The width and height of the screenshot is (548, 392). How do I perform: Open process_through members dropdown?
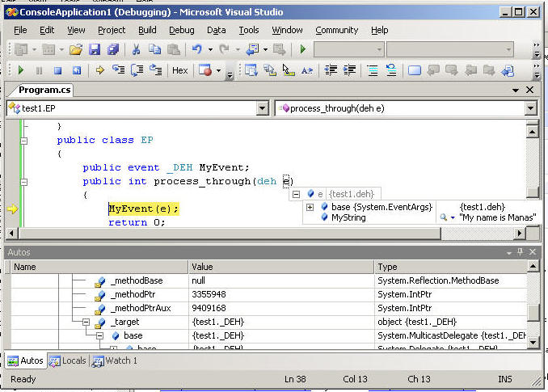(x=530, y=108)
